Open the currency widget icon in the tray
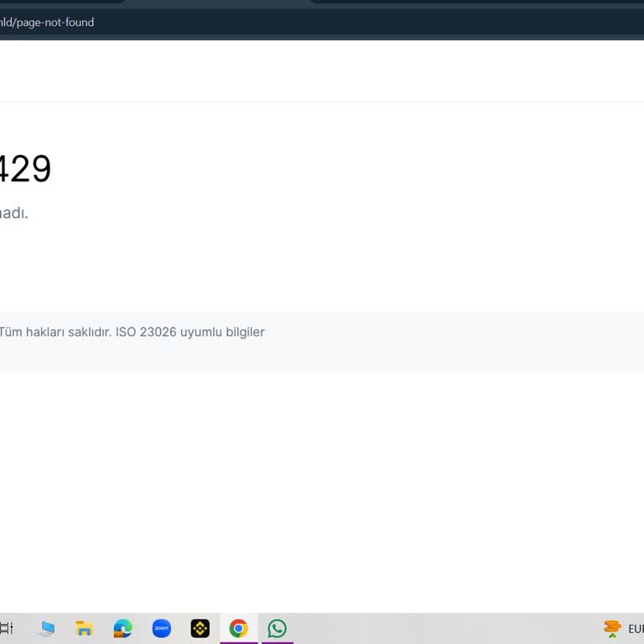Viewport: 644px width, 644px height. click(612, 628)
